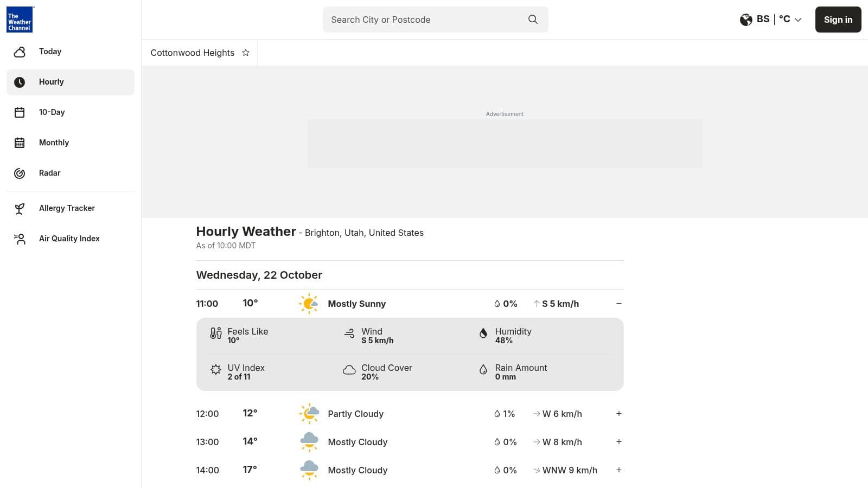
Task: Collapse the 11:00 hourly details row
Action: click(x=619, y=303)
